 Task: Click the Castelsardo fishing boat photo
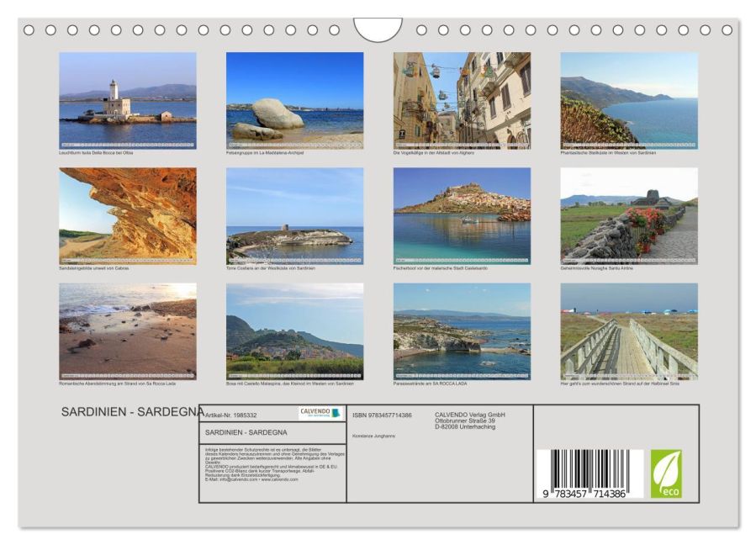pos(462,216)
